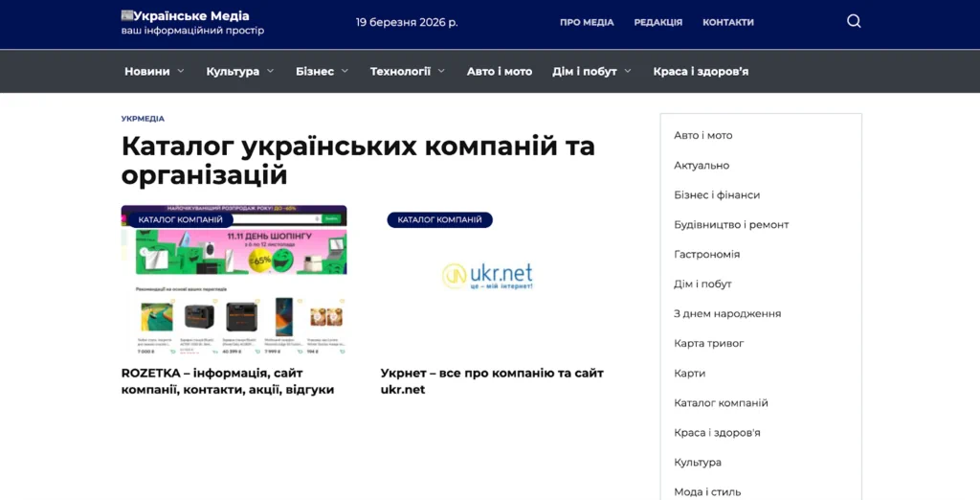The width and height of the screenshot is (980, 500).
Task: Expand the Бізнес menu chevron
Action: pyautogui.click(x=345, y=71)
